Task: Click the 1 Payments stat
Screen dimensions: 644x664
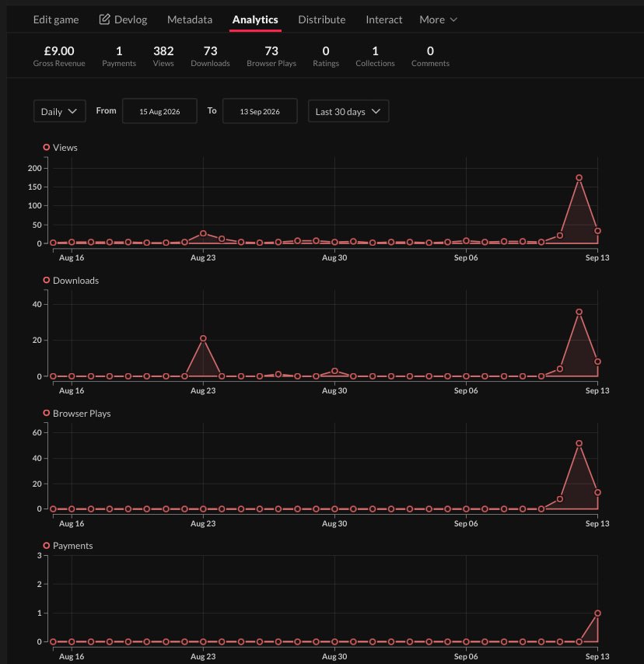Action: 119,56
